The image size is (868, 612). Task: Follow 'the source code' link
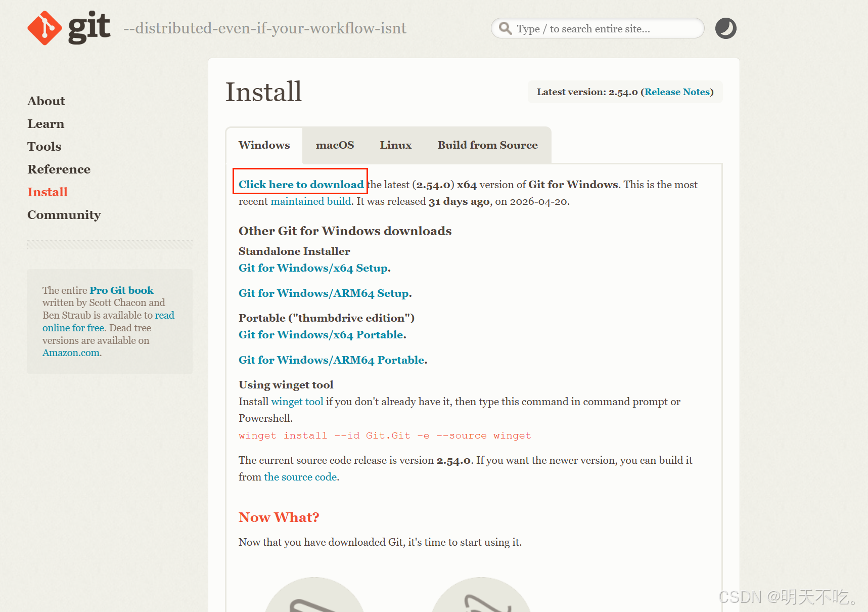click(300, 477)
